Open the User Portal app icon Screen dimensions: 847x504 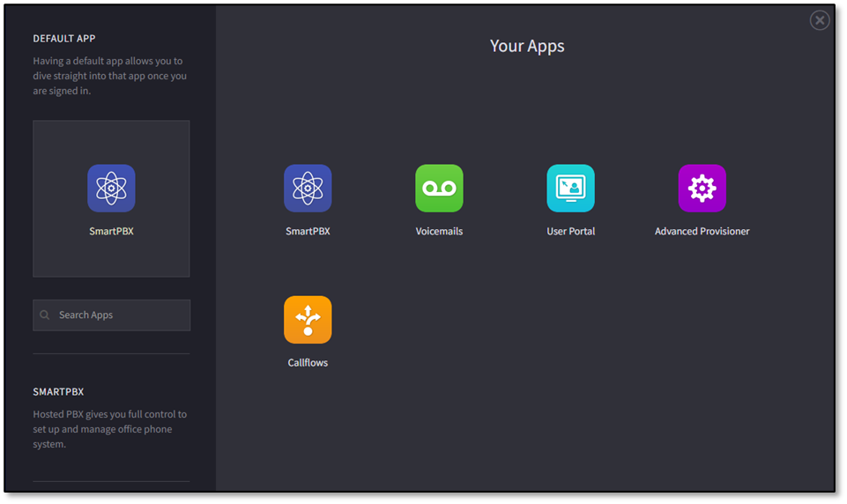pyautogui.click(x=570, y=188)
